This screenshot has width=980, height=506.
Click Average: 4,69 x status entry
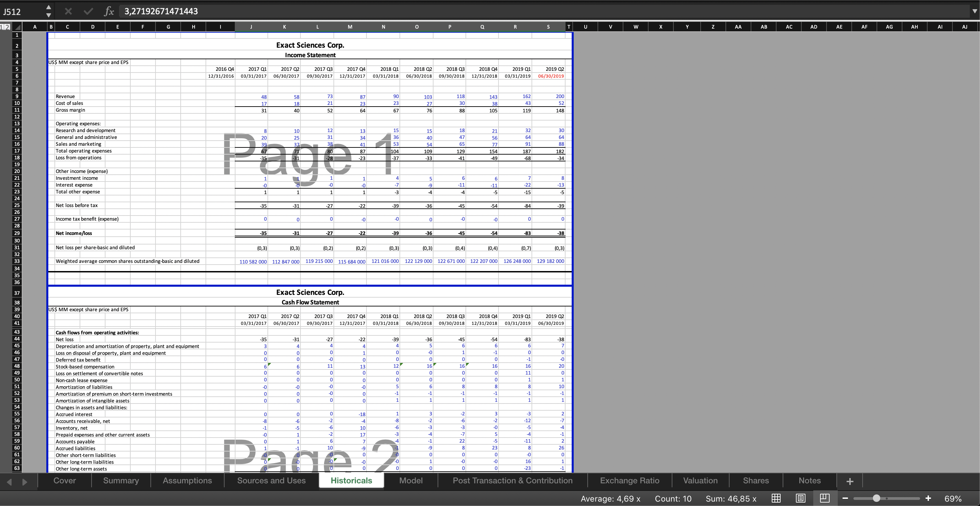tap(610, 499)
